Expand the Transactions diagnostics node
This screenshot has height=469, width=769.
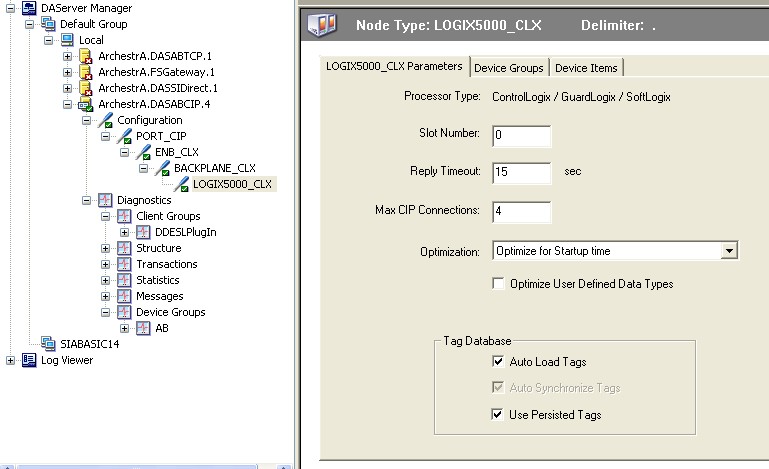(x=106, y=264)
